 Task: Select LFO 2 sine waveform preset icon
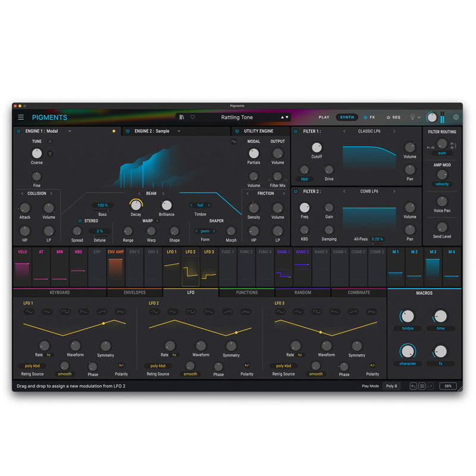pos(155,311)
